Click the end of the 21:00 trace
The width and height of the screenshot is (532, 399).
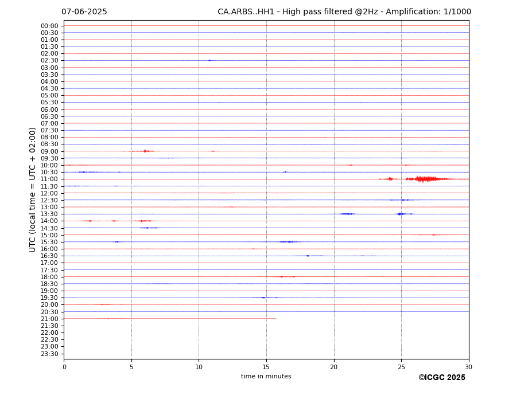tap(275, 318)
